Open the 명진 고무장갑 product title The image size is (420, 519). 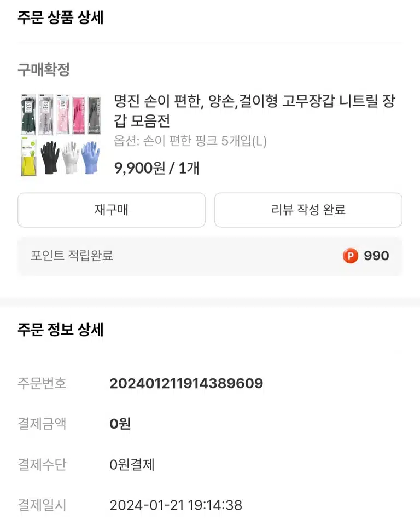[255, 111]
